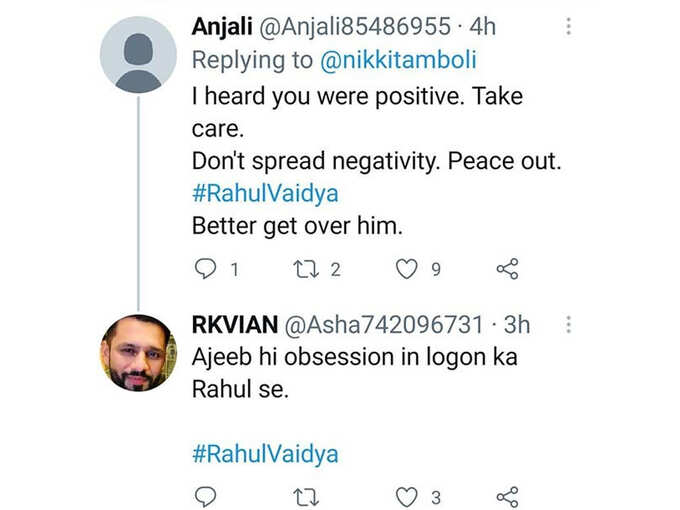Screen dimensions: 680x510
Task: Share RKVIAN's tweet
Action: click(507, 497)
